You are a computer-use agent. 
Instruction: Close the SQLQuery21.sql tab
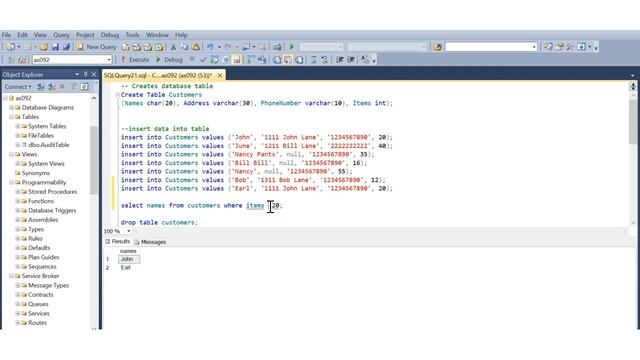(220, 76)
